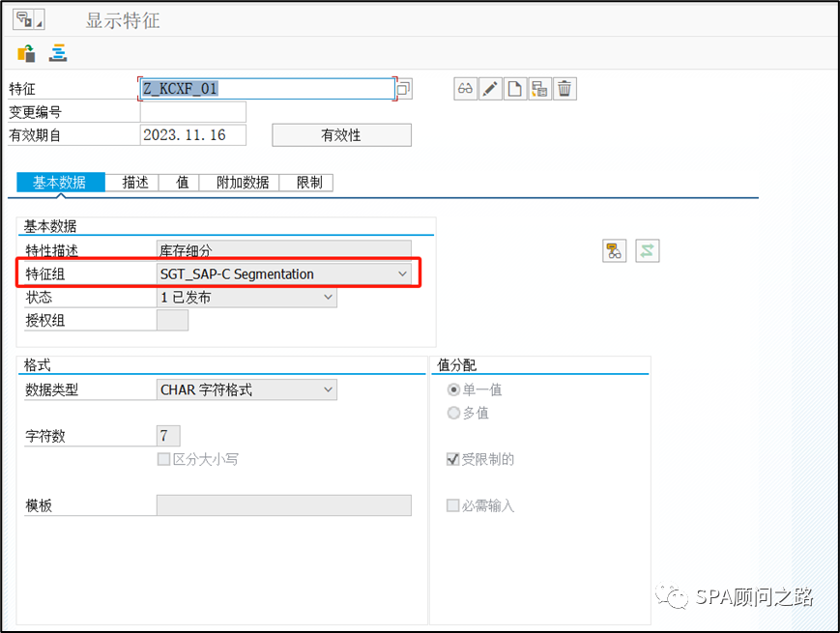
Task: Click the 授权组 input field
Action: pos(172,320)
